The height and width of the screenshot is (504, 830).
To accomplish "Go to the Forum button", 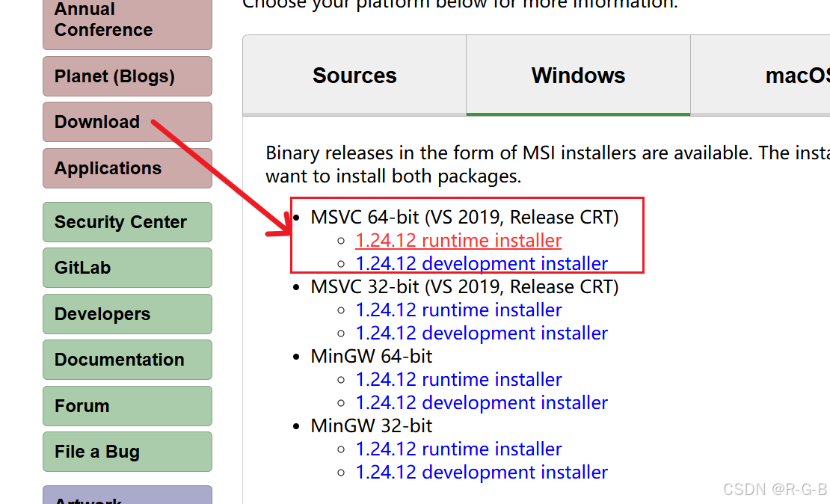I will (x=127, y=406).
